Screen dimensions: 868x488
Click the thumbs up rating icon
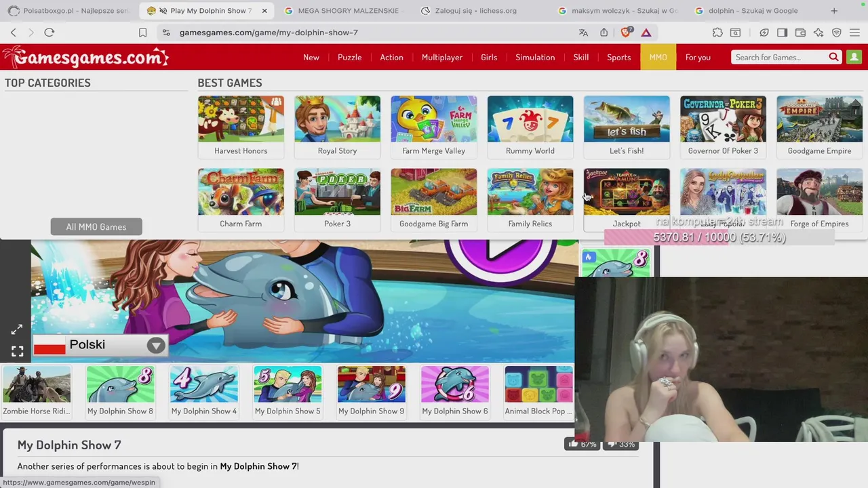coord(574,444)
